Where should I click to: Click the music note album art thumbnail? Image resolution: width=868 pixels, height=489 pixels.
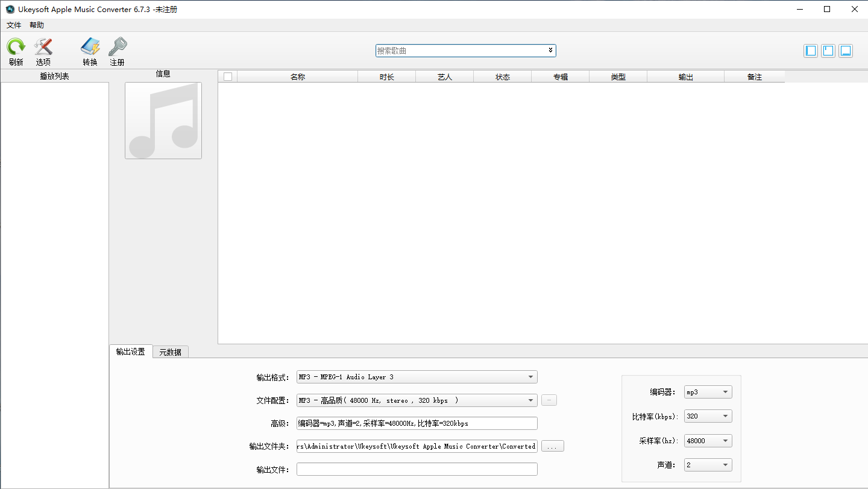163,121
